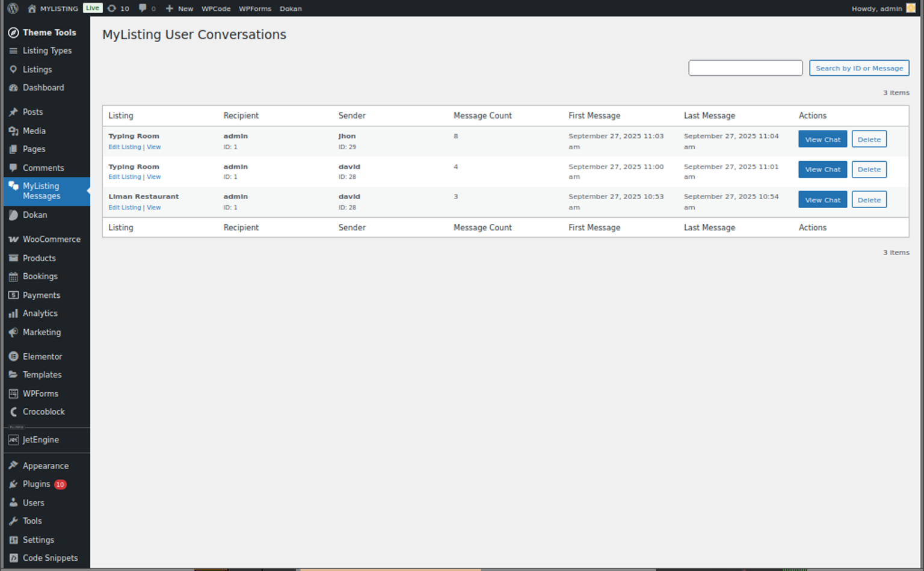
Task: Click the Users icon in sidebar
Action: tap(13, 503)
